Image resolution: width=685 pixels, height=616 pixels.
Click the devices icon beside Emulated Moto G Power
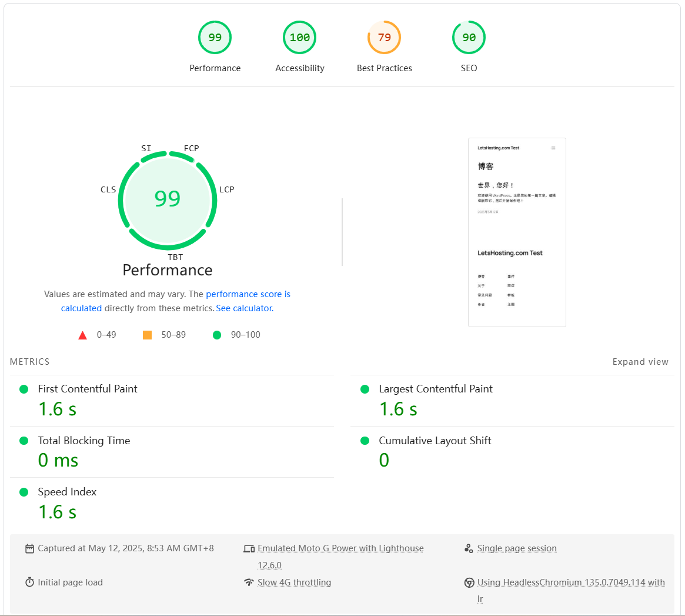249,549
